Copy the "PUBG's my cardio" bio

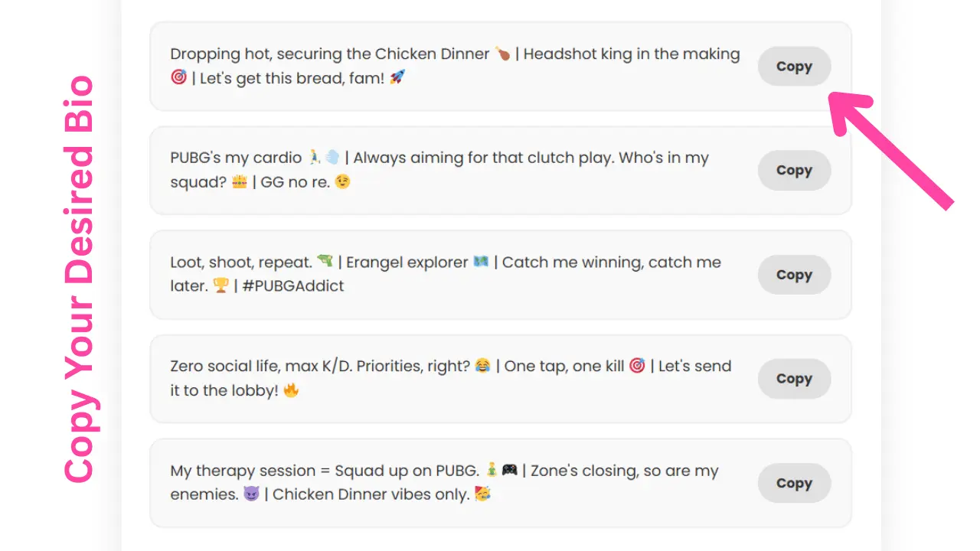pos(794,171)
